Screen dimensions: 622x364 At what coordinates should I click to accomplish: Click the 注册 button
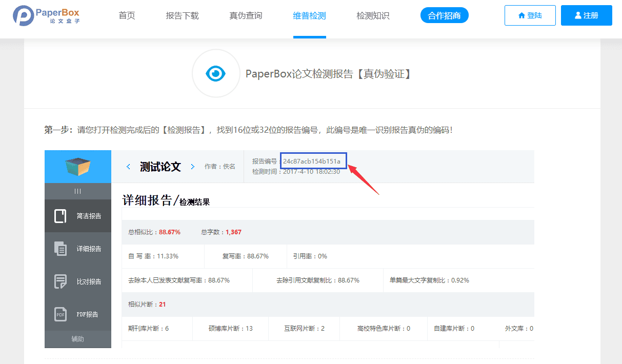coord(587,15)
